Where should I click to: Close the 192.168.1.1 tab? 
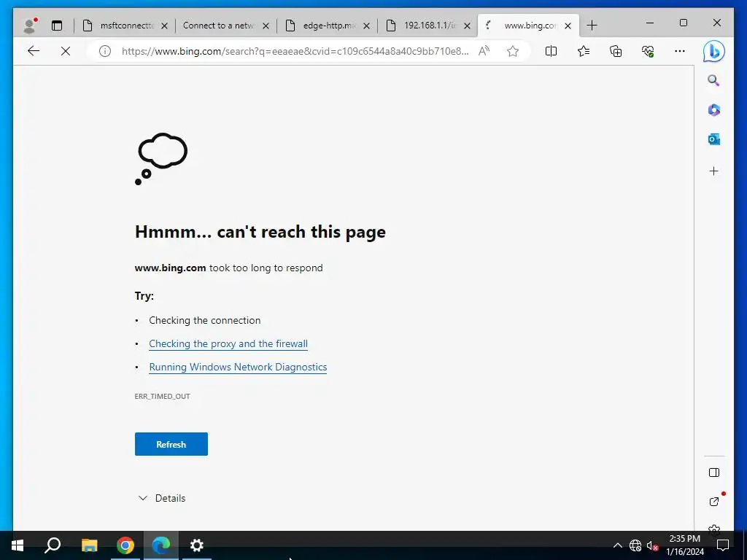(468, 26)
